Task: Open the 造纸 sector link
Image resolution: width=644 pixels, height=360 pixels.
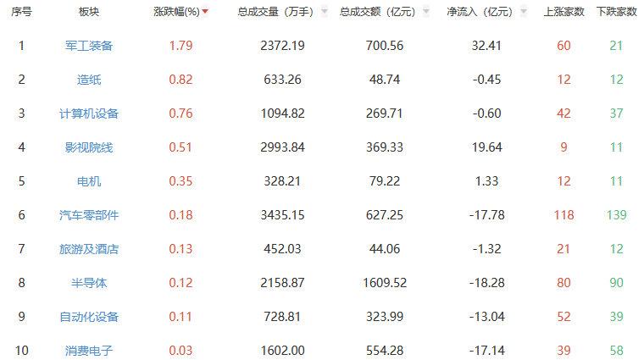Action: (89, 80)
